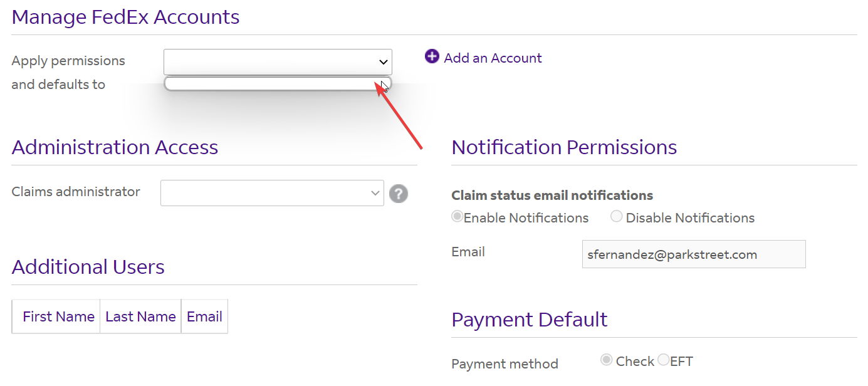The image size is (868, 386).
Task: Click the Administration Access section heading
Action: (115, 147)
